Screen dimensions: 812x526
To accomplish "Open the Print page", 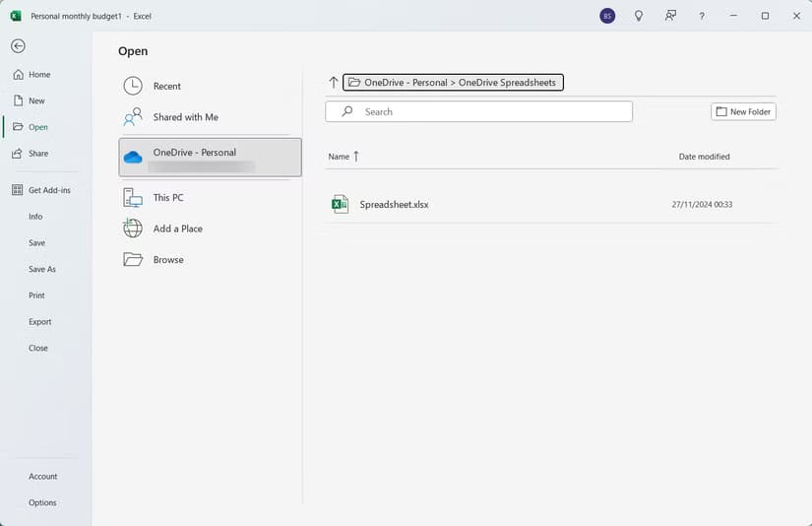I will tap(36, 296).
